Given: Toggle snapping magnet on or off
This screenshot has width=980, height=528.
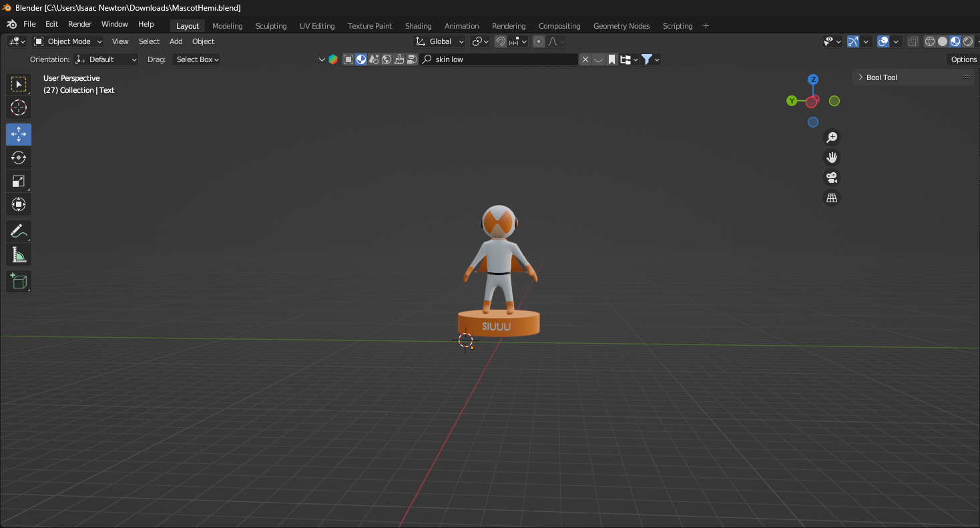Looking at the screenshot, I should tap(501, 41).
